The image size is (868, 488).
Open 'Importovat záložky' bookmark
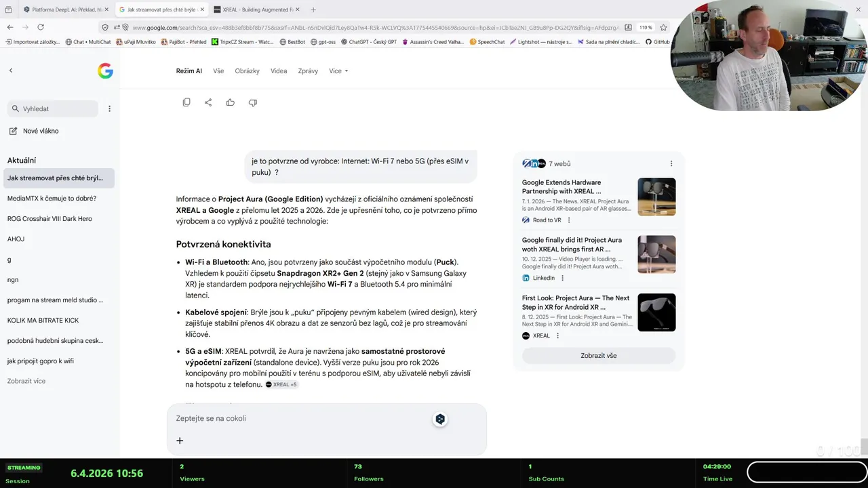33,41
